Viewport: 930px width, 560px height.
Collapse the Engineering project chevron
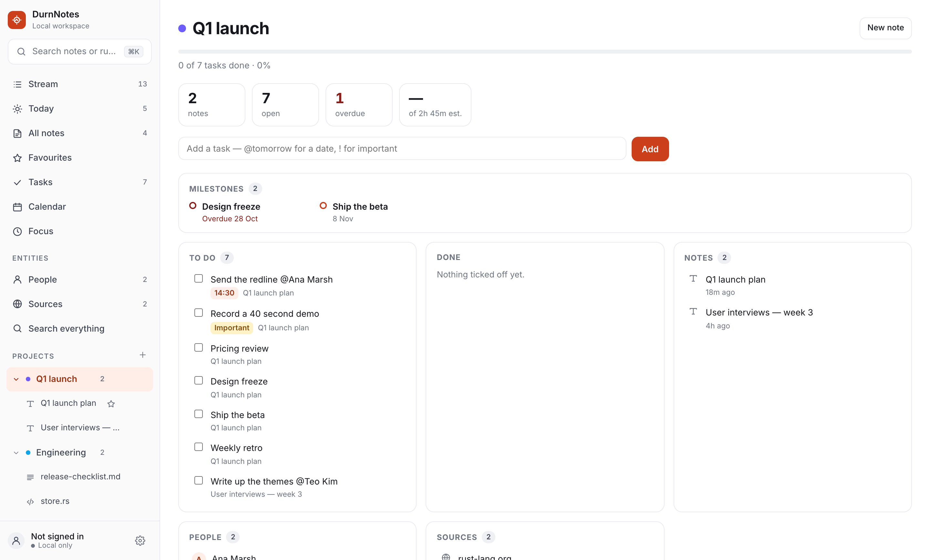click(x=16, y=453)
